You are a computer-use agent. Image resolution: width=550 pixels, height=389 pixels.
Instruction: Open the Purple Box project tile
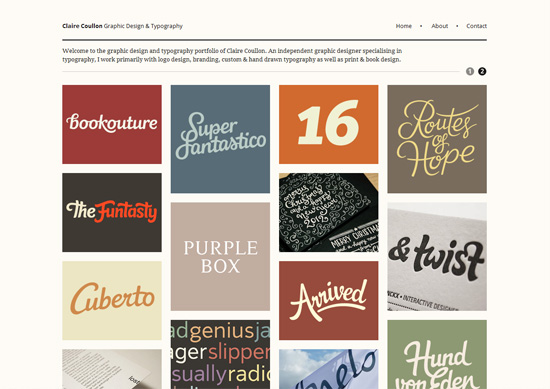point(220,256)
